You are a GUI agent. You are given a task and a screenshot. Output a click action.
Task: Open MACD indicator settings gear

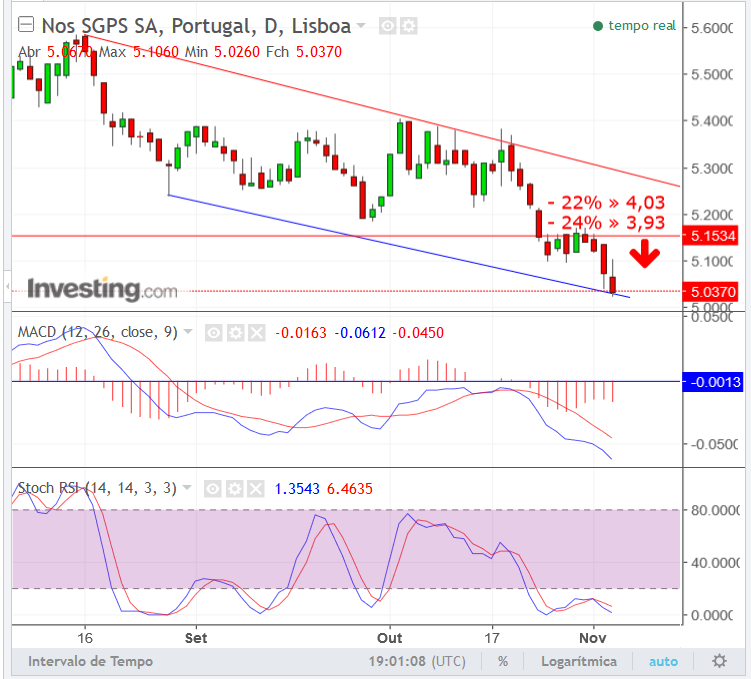pyautogui.click(x=235, y=332)
